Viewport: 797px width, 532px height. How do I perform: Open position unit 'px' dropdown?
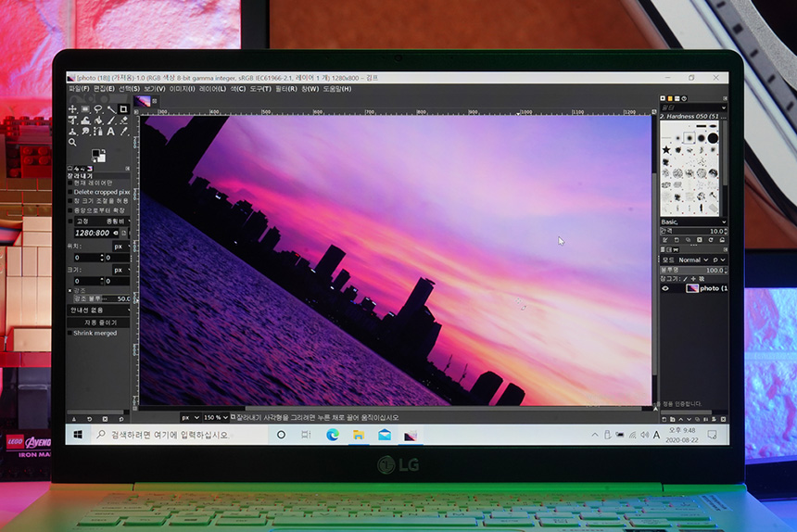click(x=121, y=247)
